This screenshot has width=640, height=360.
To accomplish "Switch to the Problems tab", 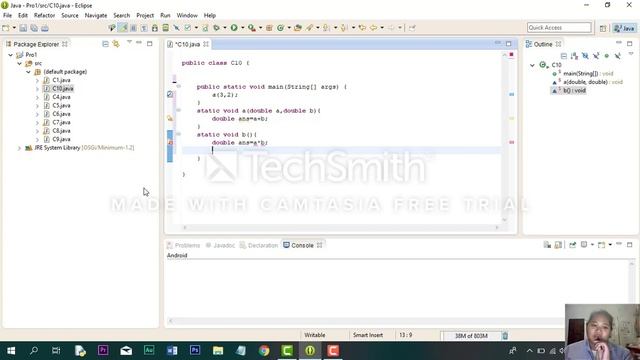I will 183,245.
